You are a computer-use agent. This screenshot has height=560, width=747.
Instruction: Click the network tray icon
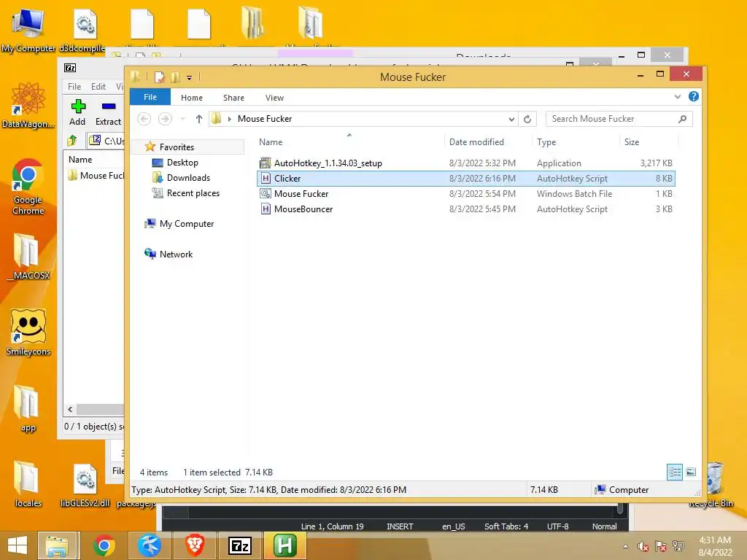pos(678,546)
